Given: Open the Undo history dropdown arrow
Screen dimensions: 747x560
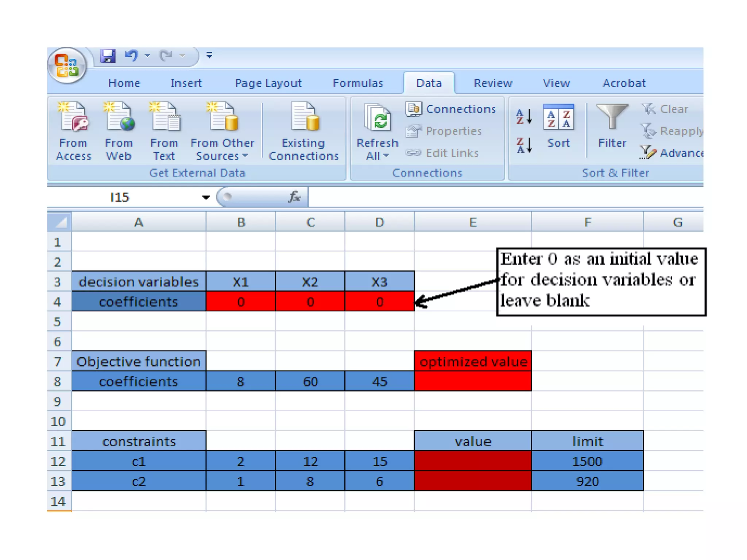Looking at the screenshot, I should pos(147,56).
